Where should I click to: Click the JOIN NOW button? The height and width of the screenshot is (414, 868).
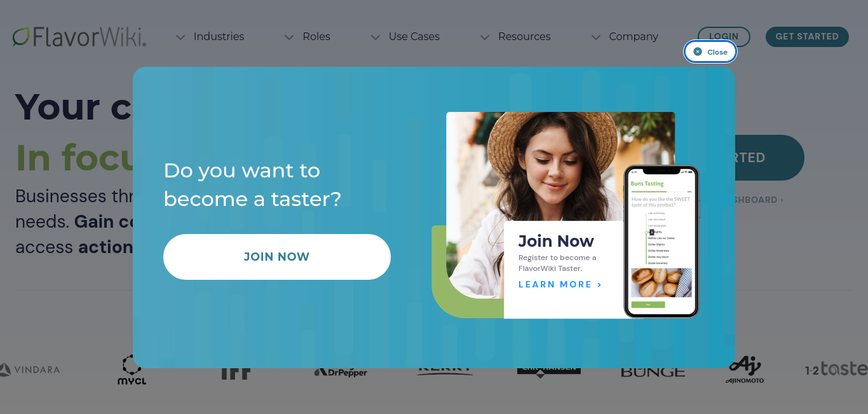coord(277,257)
